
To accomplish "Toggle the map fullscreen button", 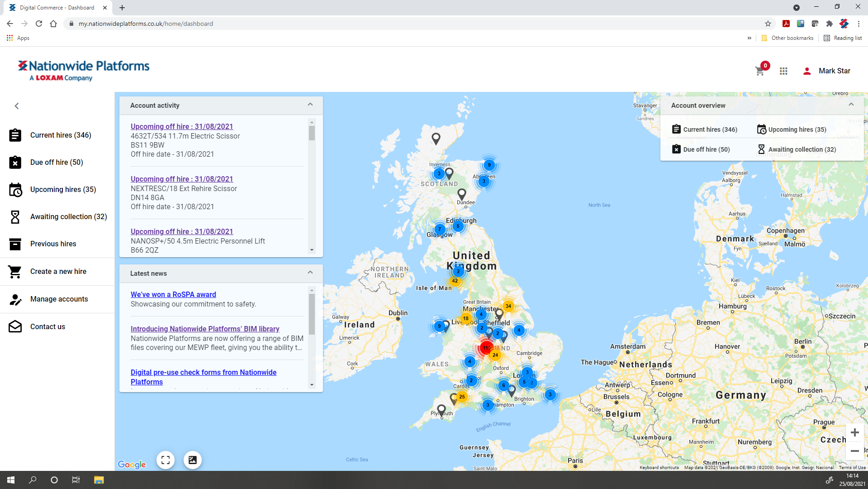I will pyautogui.click(x=166, y=460).
